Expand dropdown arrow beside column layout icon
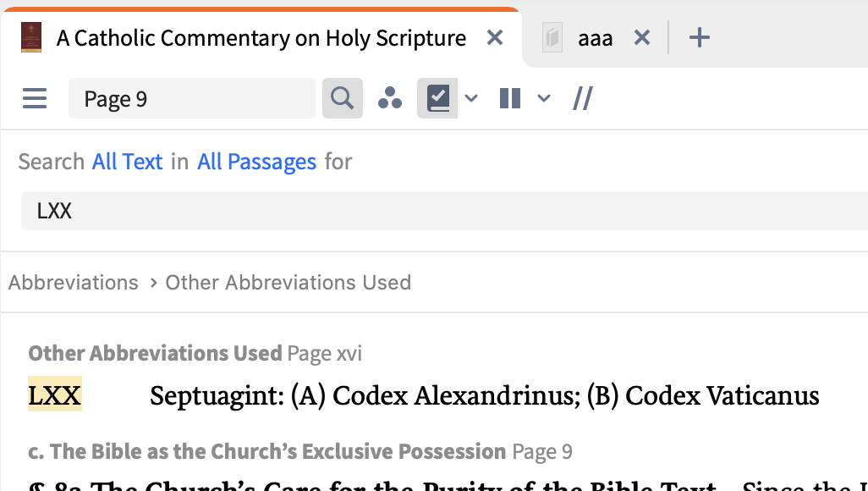Viewport: 868px width, 491px height. point(544,99)
